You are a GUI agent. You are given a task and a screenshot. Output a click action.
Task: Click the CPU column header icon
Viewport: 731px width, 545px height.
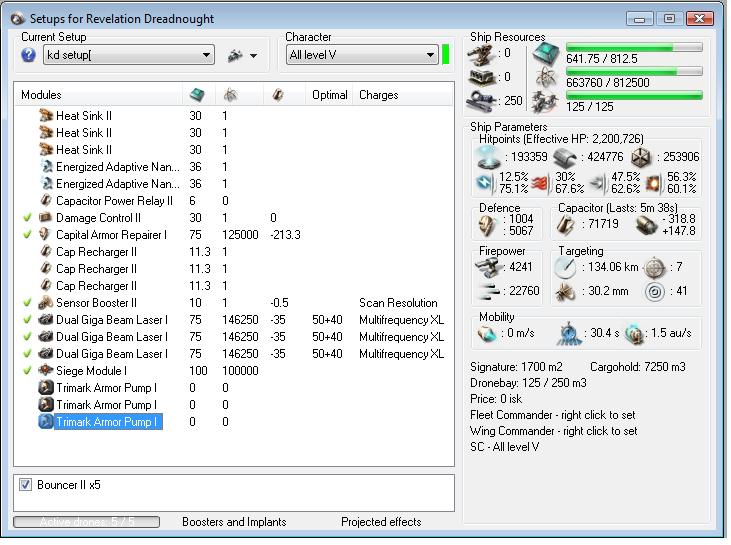[198, 95]
